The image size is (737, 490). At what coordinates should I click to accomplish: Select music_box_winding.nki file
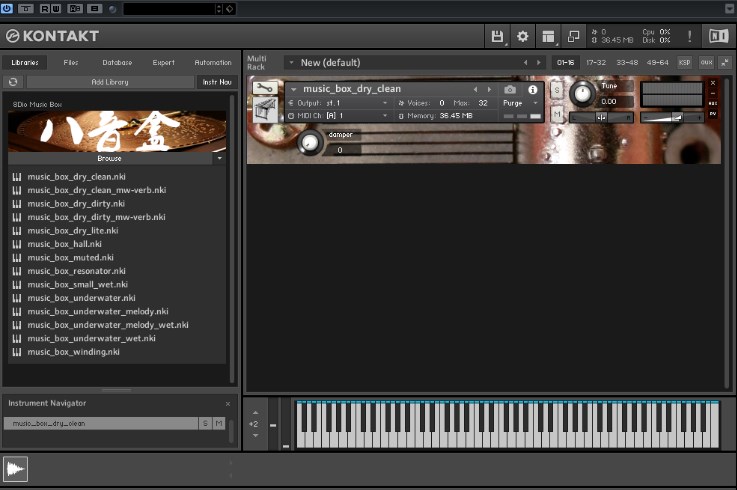(x=73, y=352)
